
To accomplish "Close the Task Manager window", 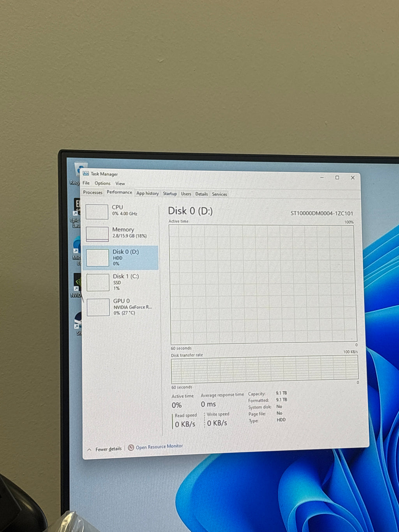I will (353, 177).
